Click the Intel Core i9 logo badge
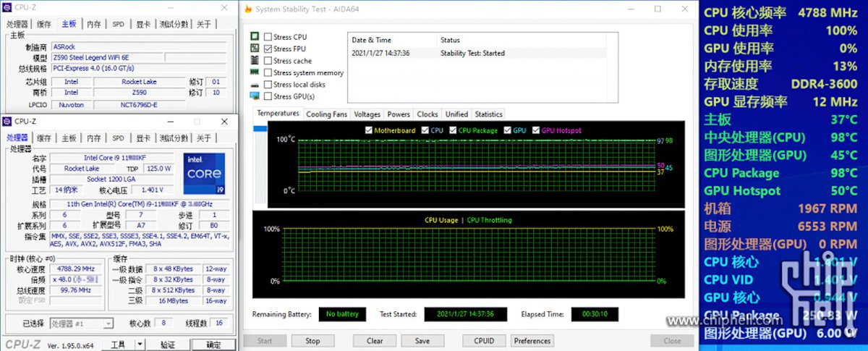 coord(204,174)
